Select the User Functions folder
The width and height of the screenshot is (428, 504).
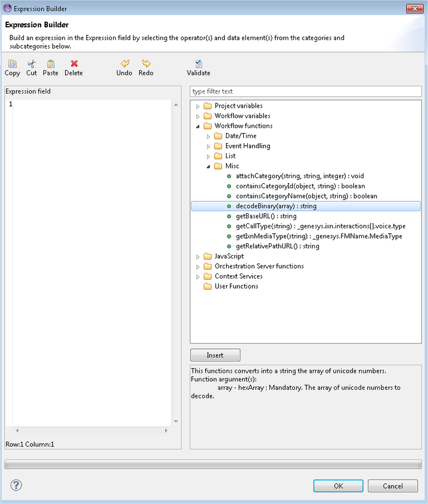tap(236, 287)
